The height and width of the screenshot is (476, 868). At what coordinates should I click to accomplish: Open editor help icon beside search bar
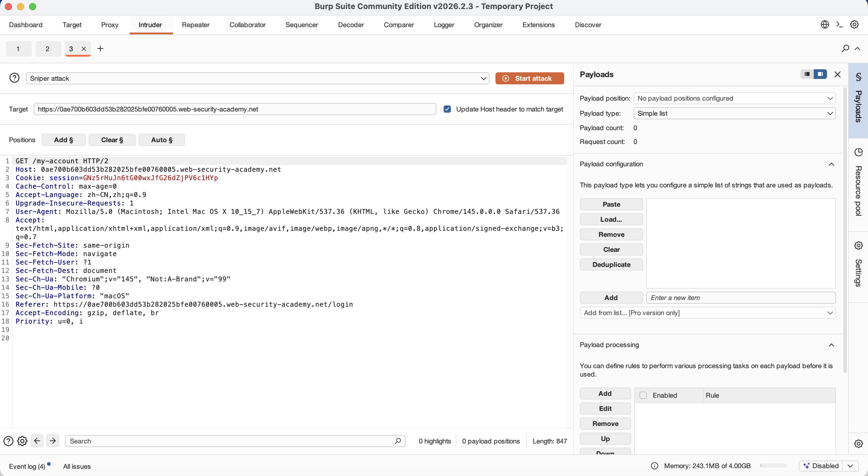tap(8, 441)
